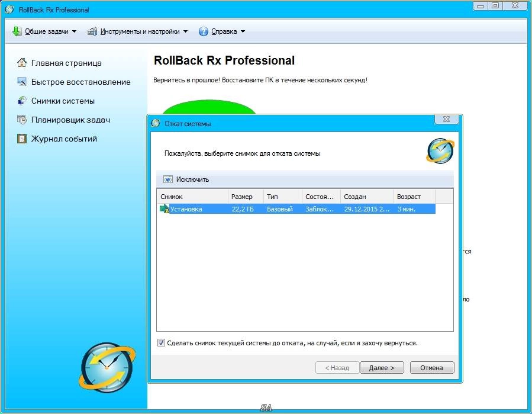Expand the Справка dropdown arrow
The image size is (532, 414).
(243, 31)
